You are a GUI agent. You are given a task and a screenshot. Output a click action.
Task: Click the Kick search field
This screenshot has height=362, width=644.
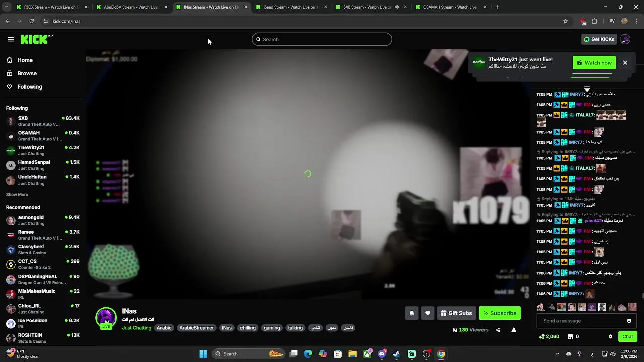pos(322,39)
